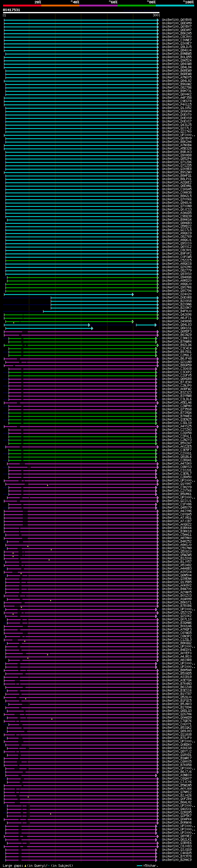Select hit label UniRef100_Q96524
197x868 pixels.
pos(177,61)
